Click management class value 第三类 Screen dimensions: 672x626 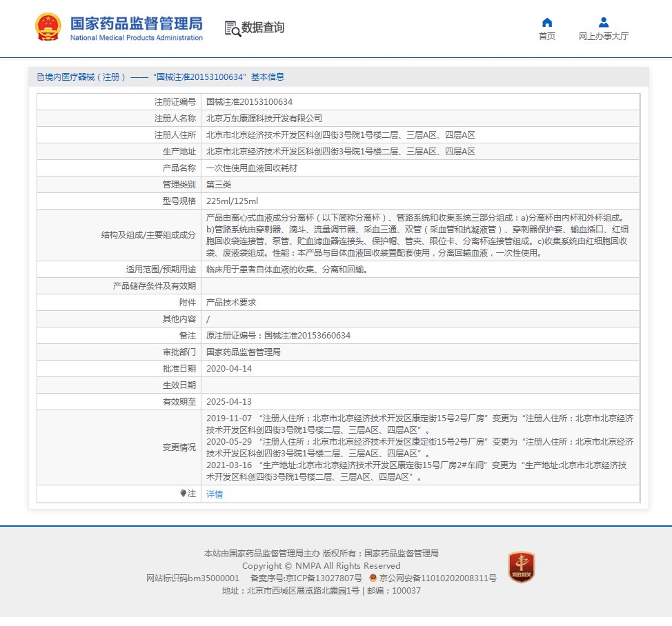coord(219,185)
